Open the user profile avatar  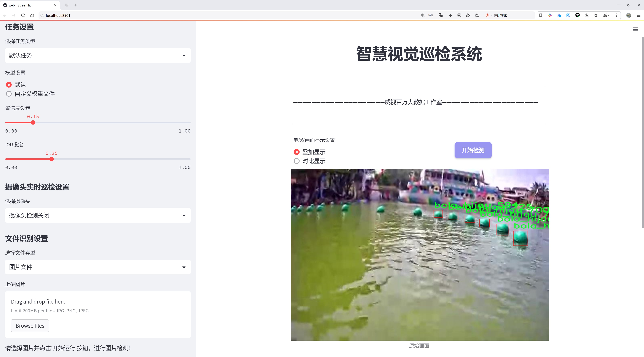[x=629, y=15]
